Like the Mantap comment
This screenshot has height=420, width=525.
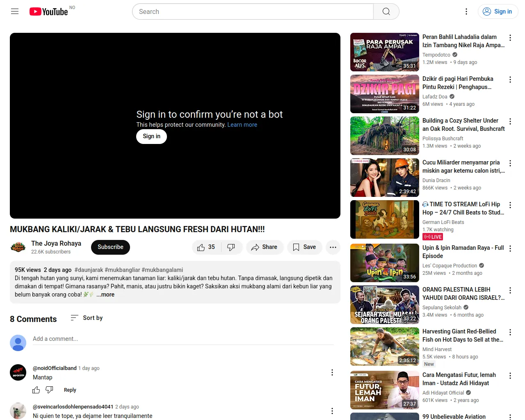[x=36, y=390]
